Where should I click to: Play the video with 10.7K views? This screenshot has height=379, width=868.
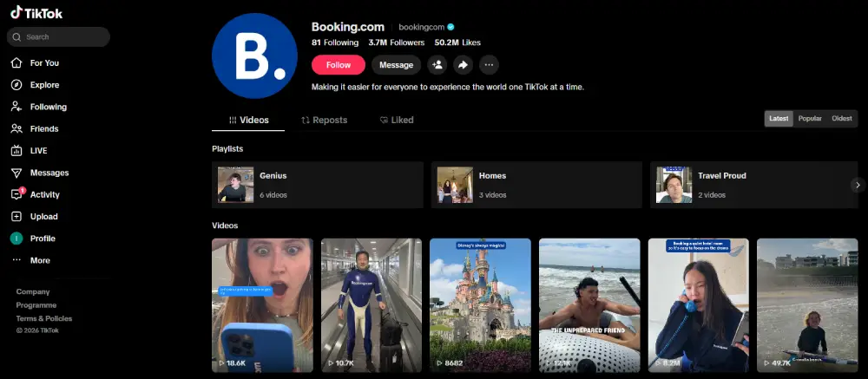pyautogui.click(x=372, y=305)
